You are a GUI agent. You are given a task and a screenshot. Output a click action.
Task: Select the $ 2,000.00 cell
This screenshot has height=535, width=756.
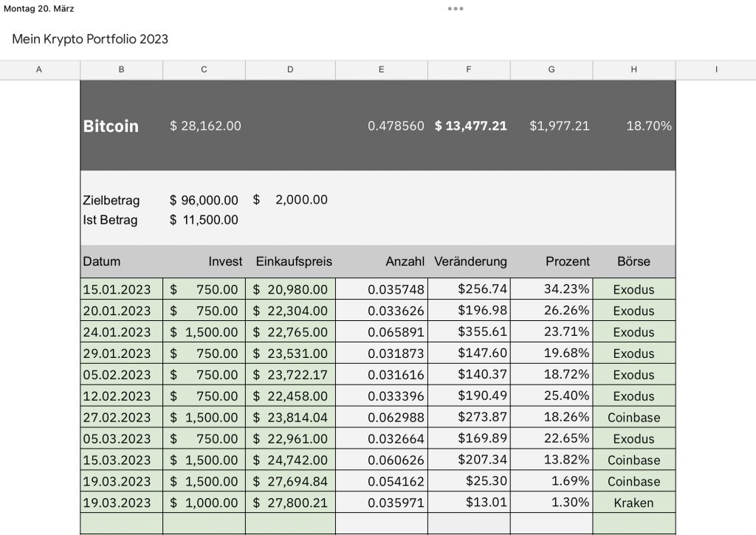pyautogui.click(x=290, y=199)
